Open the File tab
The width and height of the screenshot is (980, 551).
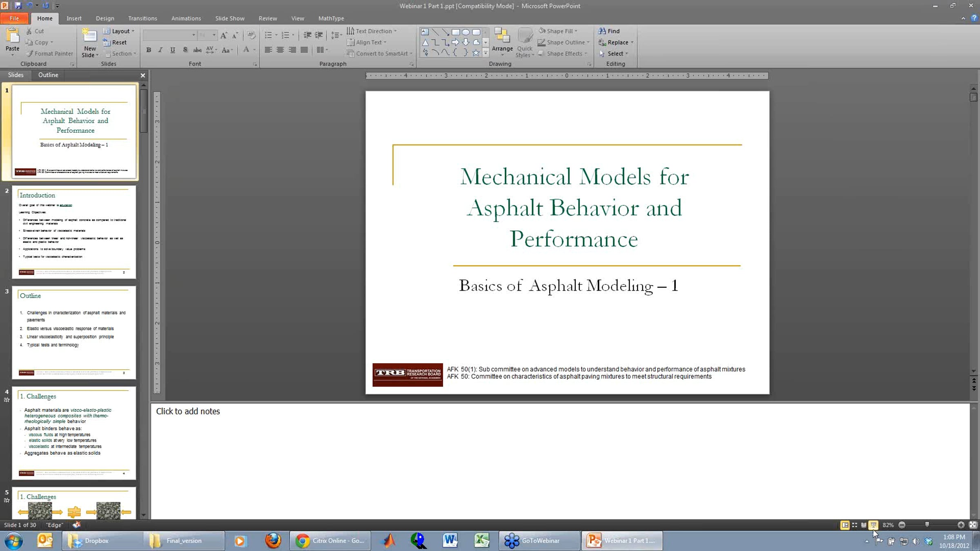pyautogui.click(x=14, y=18)
